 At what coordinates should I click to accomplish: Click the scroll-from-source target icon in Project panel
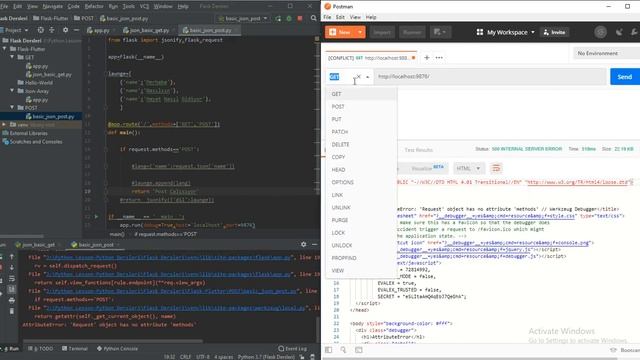40,30
